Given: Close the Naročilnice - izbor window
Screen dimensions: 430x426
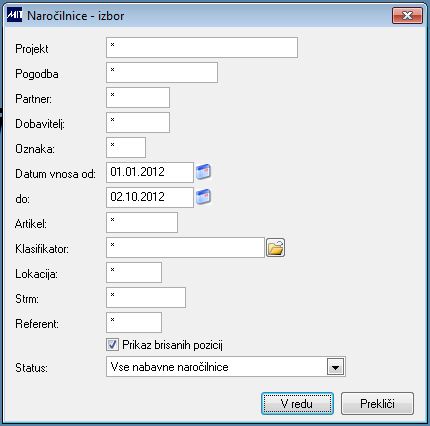Looking at the screenshot, I should coord(407,16).
